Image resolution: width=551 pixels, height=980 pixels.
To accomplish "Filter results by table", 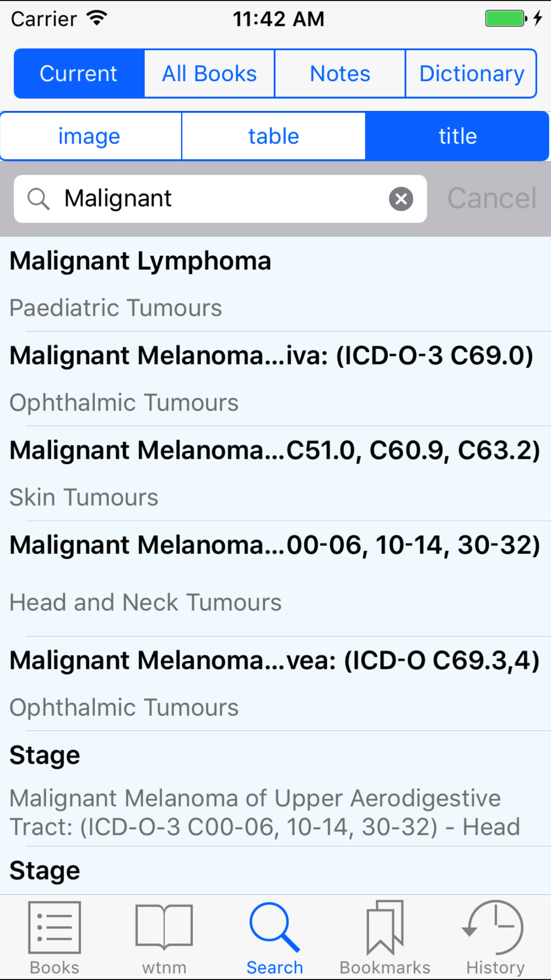I will pyautogui.click(x=273, y=136).
